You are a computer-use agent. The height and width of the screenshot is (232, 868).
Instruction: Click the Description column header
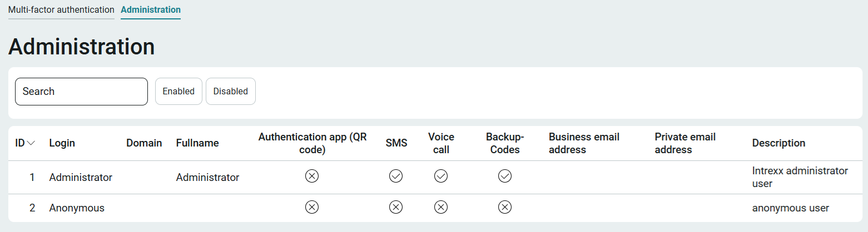[x=778, y=143]
